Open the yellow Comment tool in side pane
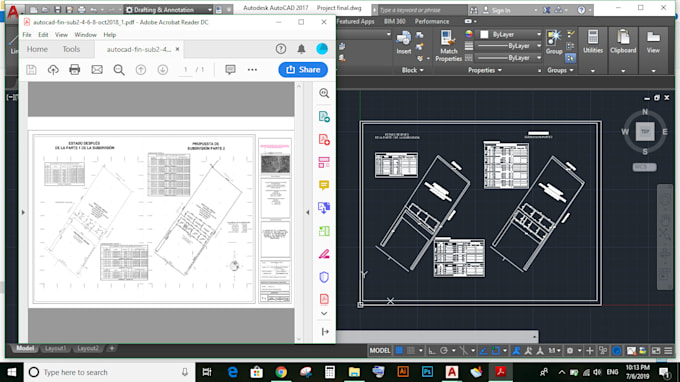The height and width of the screenshot is (382, 680). click(x=324, y=186)
